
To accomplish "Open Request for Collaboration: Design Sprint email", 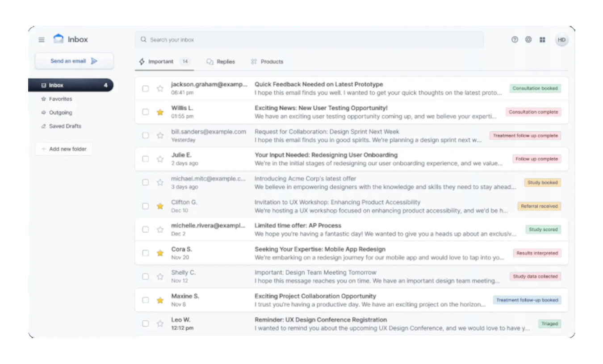I will click(327, 132).
